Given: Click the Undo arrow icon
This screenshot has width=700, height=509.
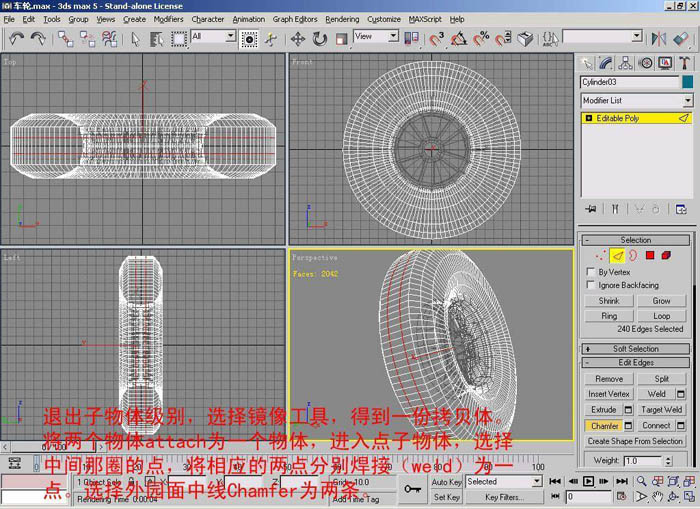Looking at the screenshot, I should [x=16, y=39].
